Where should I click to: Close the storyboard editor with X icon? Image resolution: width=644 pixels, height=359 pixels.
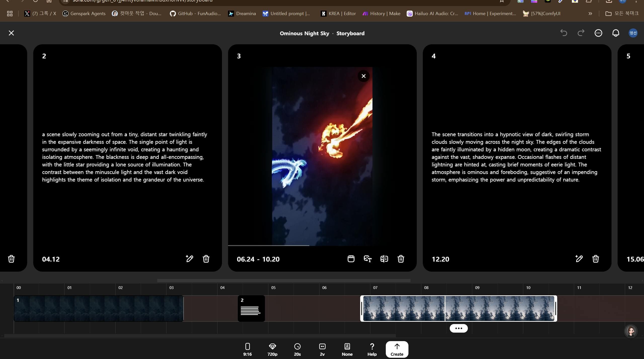tap(11, 33)
